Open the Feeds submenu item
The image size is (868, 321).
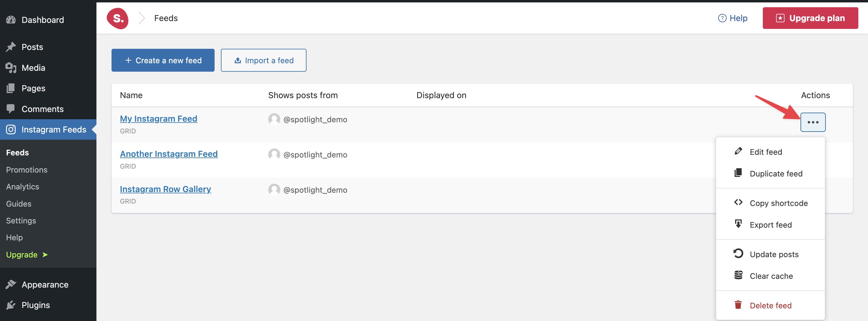pyautogui.click(x=17, y=153)
